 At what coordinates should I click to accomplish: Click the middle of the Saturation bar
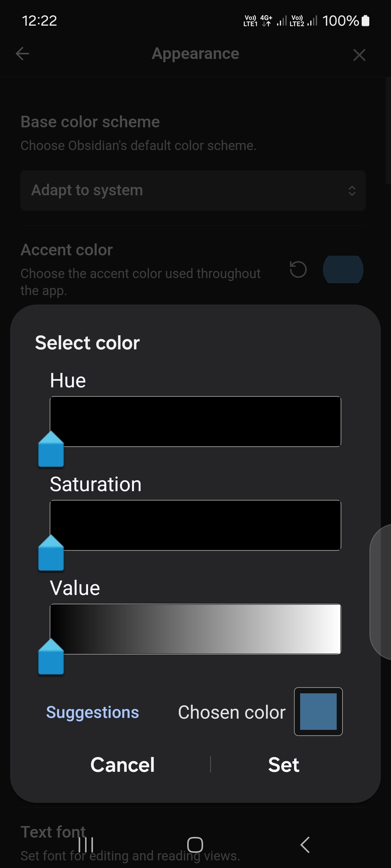pyautogui.click(x=195, y=525)
